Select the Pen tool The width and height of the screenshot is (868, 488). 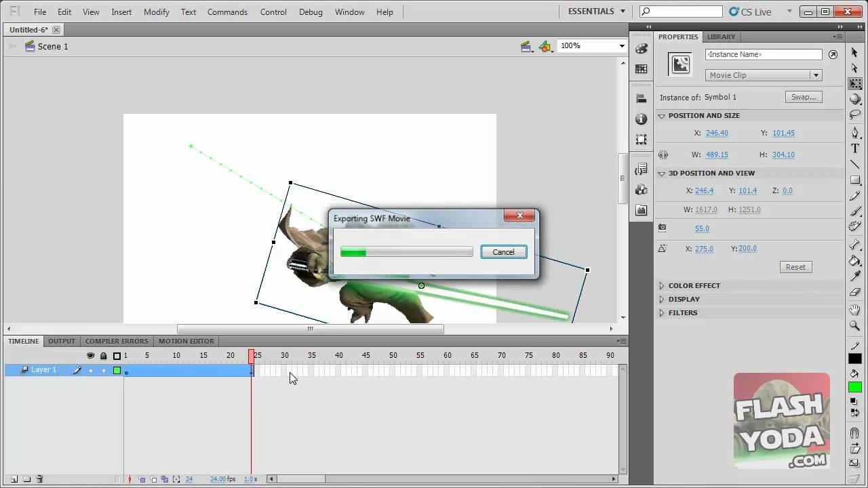pyautogui.click(x=855, y=133)
